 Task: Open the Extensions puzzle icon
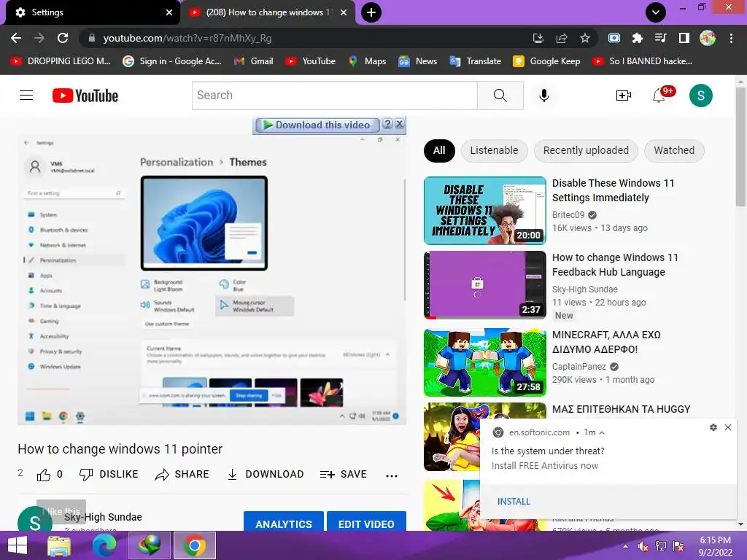pyautogui.click(x=637, y=38)
